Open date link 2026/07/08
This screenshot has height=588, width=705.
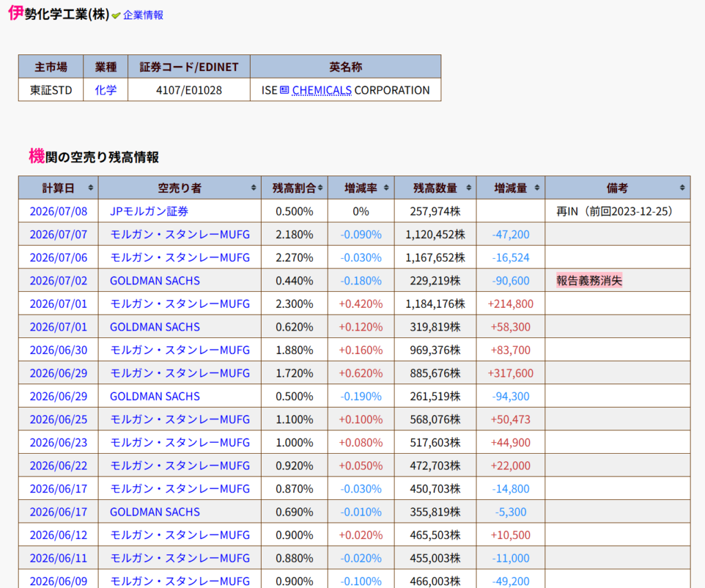click(59, 211)
